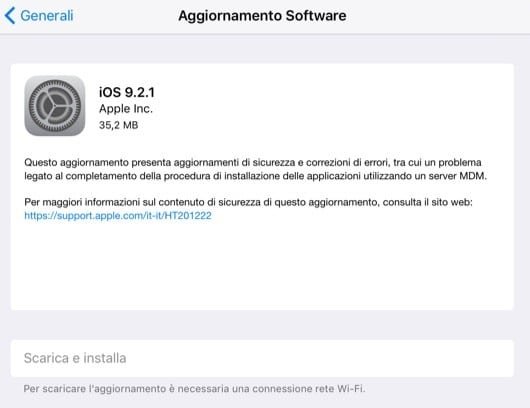
Task: Tap gray background between the two cards
Action: pos(262,325)
